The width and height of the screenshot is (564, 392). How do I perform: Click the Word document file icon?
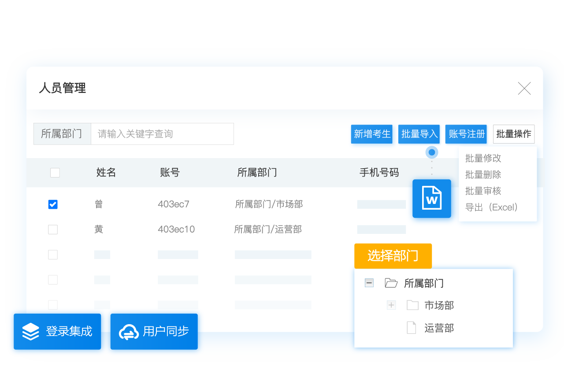coord(432,199)
